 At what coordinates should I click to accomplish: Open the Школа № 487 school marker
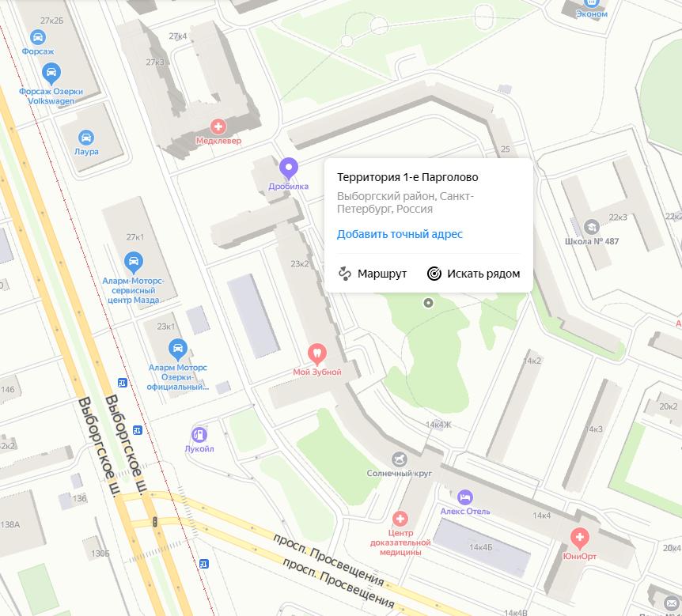592,227
